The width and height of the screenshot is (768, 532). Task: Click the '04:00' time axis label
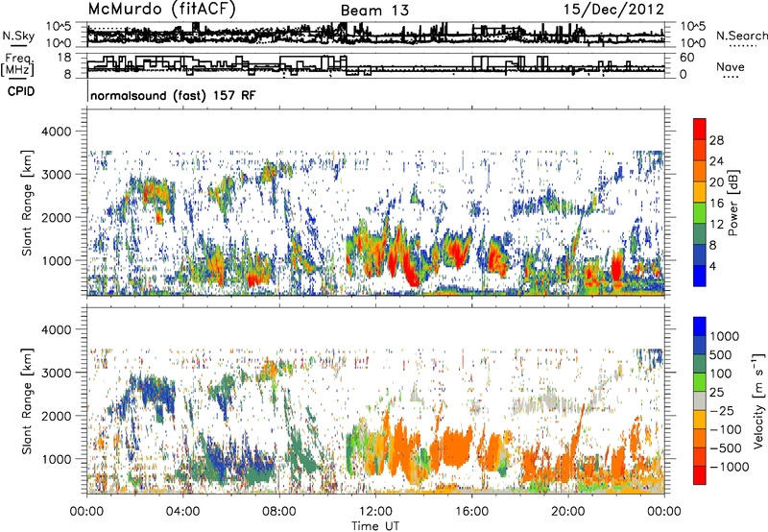tap(183, 512)
